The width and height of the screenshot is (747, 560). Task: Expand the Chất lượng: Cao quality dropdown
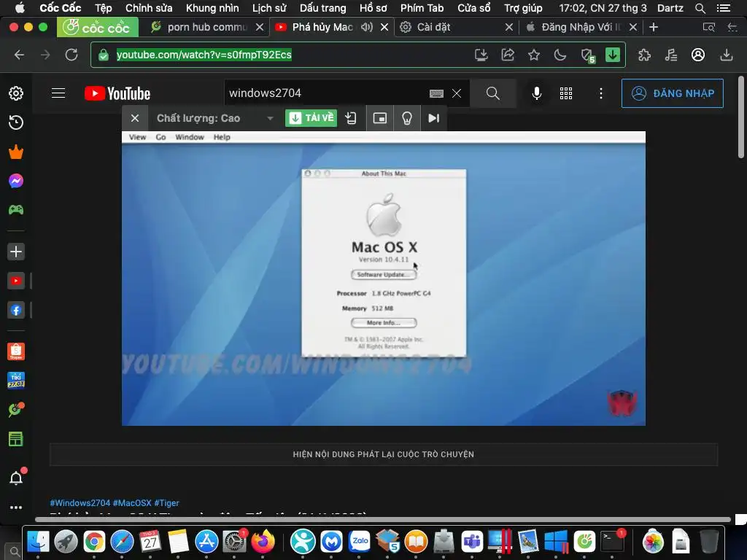point(215,118)
